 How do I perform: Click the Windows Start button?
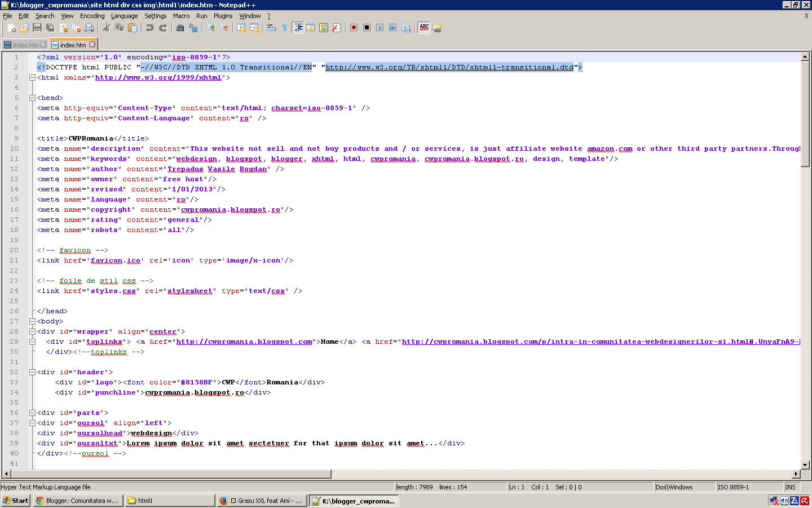coord(16,501)
